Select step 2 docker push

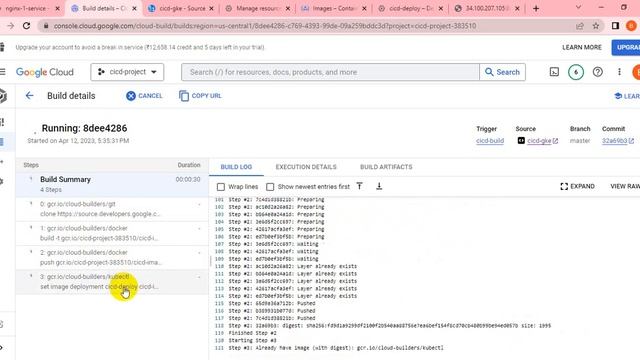pyautogui.click(x=112, y=257)
